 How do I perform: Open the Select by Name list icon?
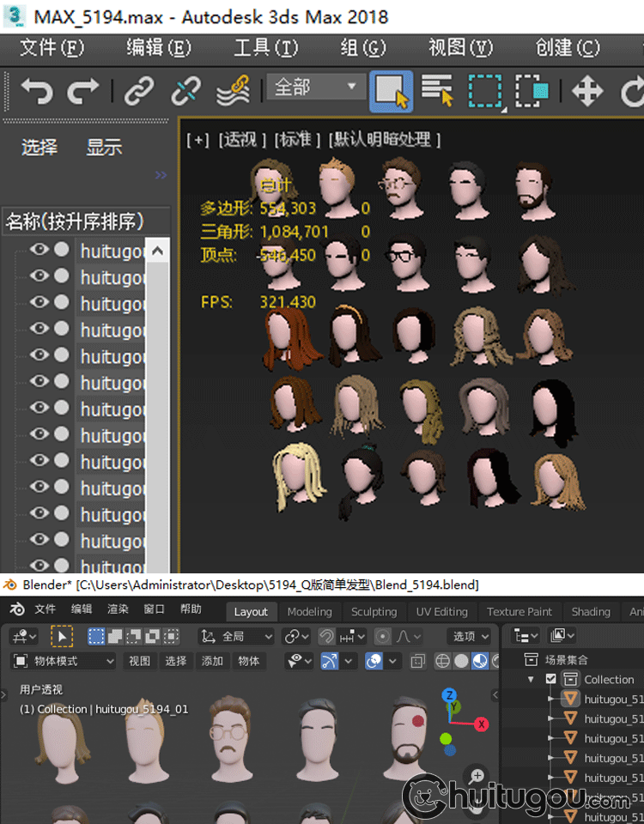[x=437, y=90]
